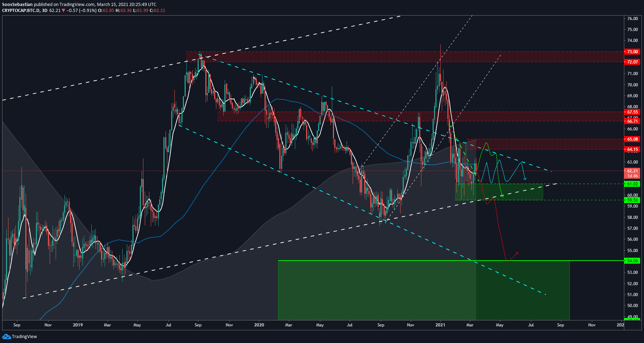Select the red 67.55 price label
This screenshot has width=644, height=343.
coord(632,112)
